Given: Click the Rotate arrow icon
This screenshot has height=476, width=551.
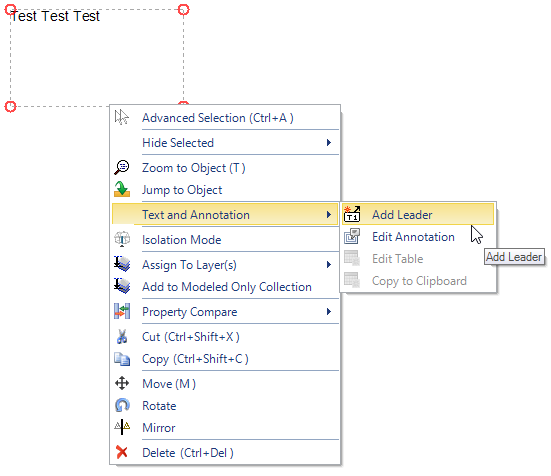Looking at the screenshot, I should [x=122, y=405].
